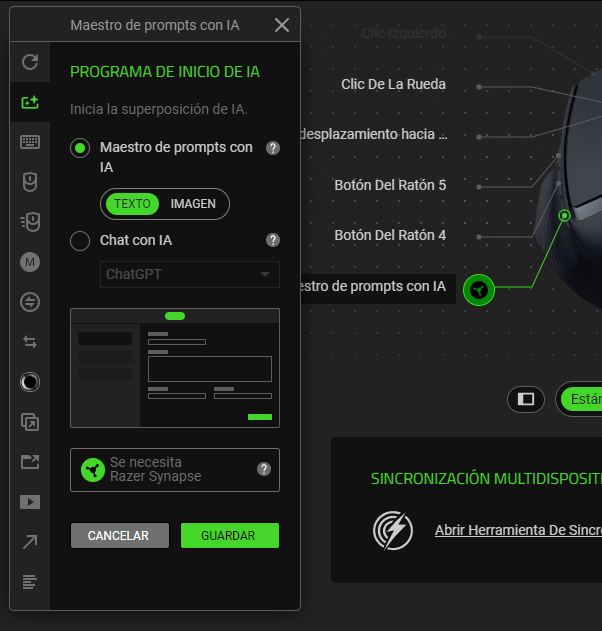
Task: Click the Inicia la superposición de IA text
Action: coord(159,109)
